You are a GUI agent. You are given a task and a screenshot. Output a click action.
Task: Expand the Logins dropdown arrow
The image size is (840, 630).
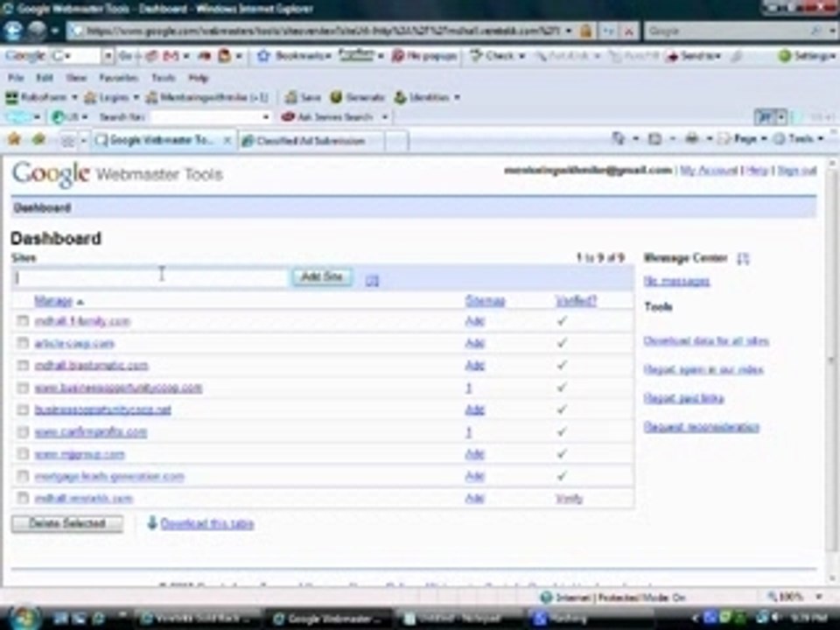click(x=136, y=97)
